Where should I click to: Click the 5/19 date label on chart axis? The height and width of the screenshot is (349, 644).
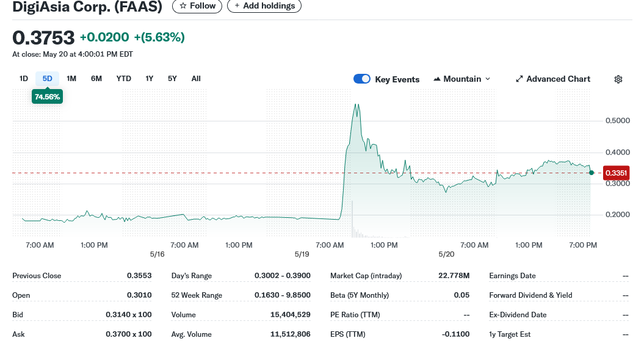tap(302, 254)
